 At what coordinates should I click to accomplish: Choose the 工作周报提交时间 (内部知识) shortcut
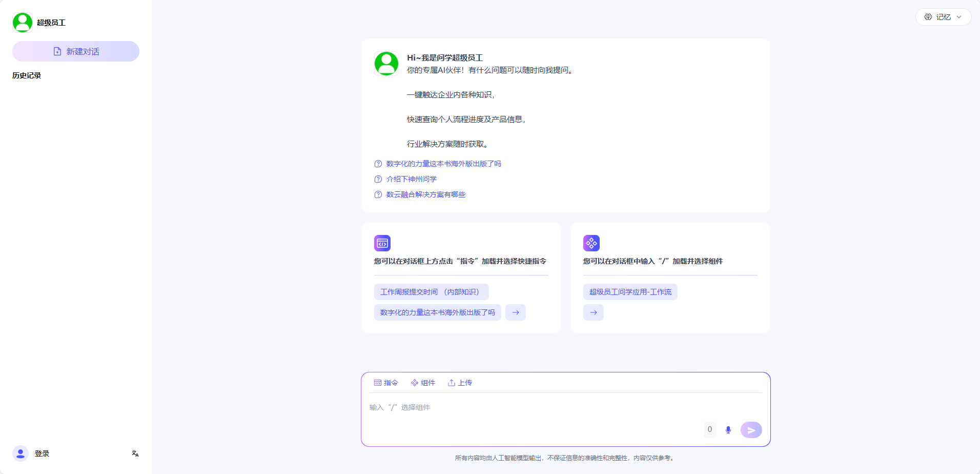[x=431, y=292]
